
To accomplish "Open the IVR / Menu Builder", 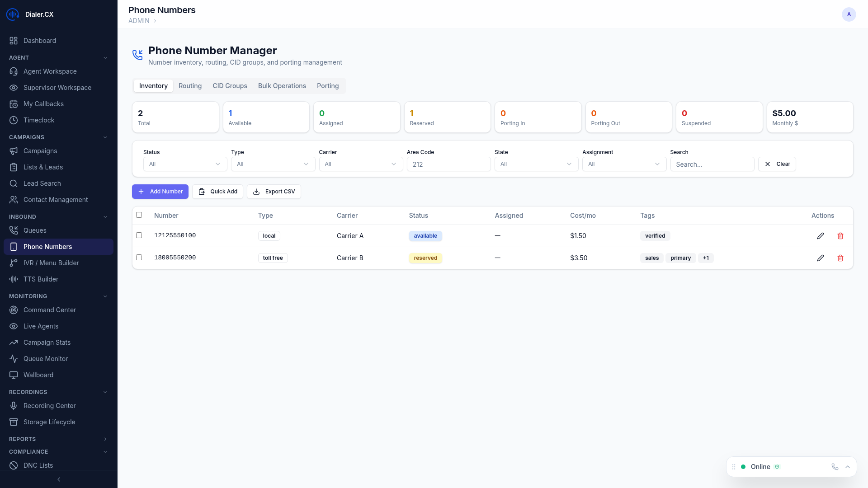I will [51, 263].
